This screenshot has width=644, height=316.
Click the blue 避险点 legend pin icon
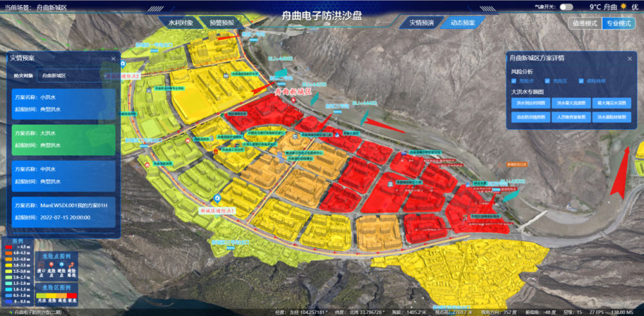[x=63, y=266]
